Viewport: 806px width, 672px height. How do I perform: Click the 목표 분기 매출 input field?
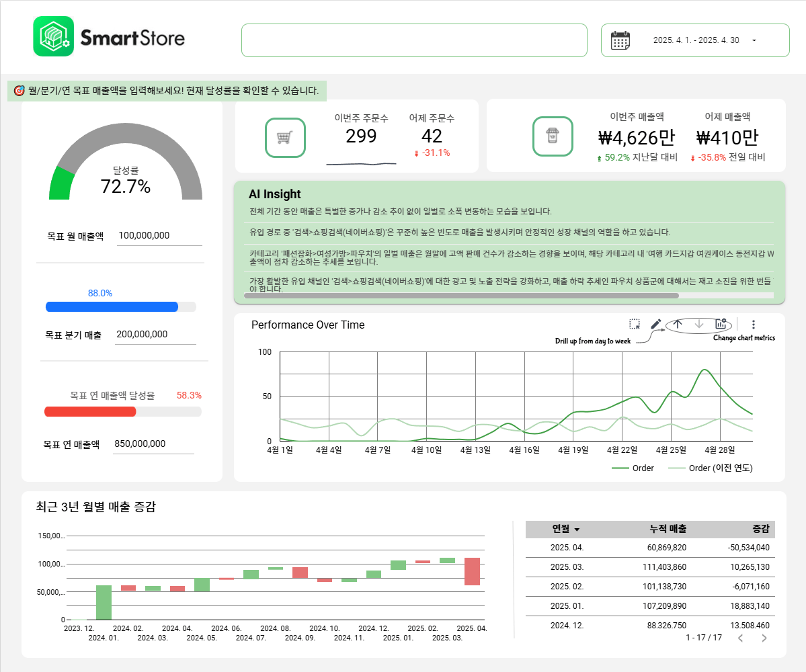coord(155,335)
